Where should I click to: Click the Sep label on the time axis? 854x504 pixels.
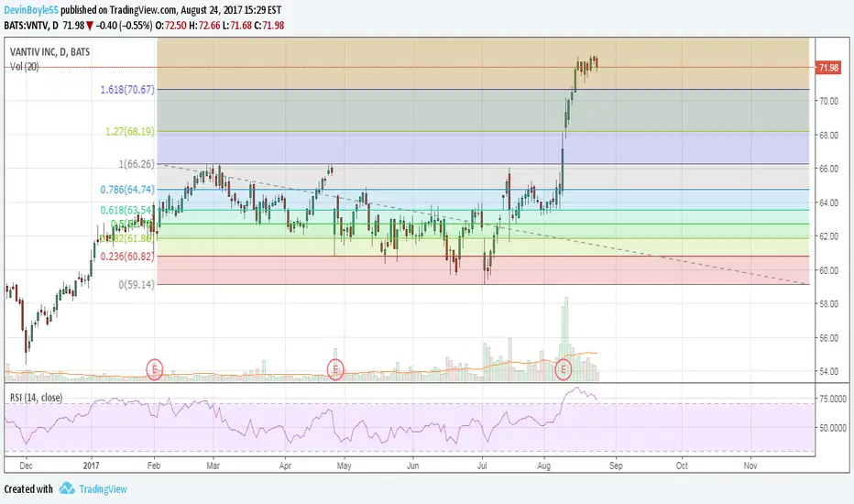(x=616, y=466)
